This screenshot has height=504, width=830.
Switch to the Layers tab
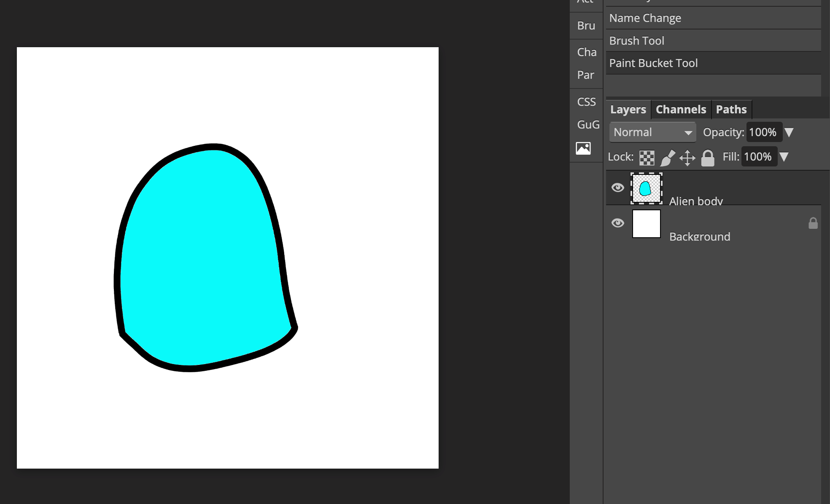coord(628,110)
